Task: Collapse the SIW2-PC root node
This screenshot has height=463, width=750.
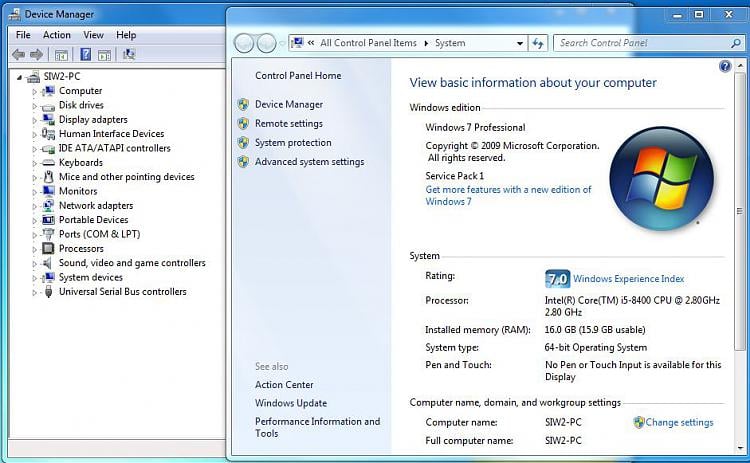Action: tap(19, 77)
